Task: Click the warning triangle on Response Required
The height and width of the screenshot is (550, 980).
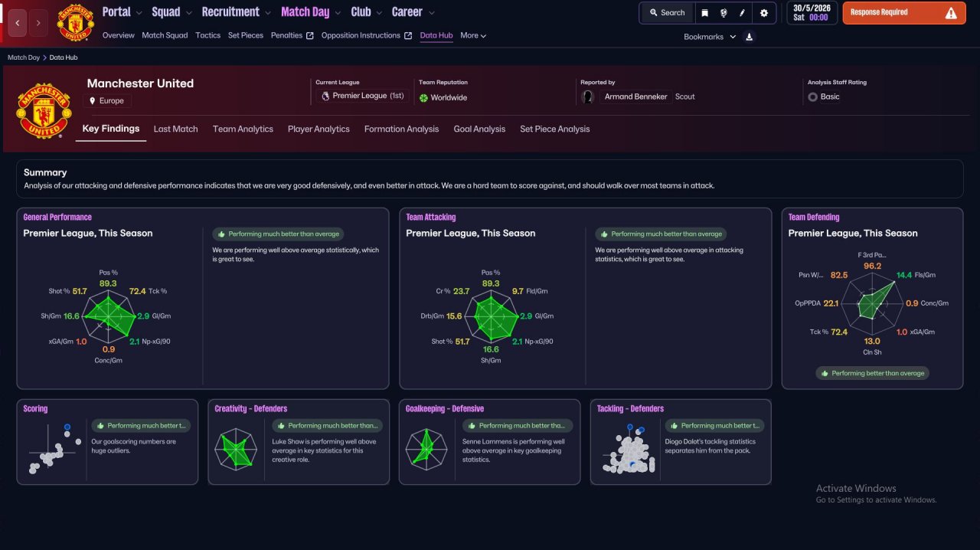Action: pos(951,13)
